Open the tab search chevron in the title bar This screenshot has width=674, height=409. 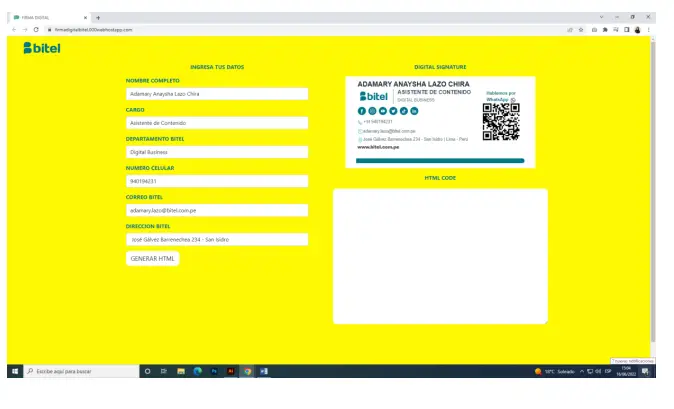(601, 17)
